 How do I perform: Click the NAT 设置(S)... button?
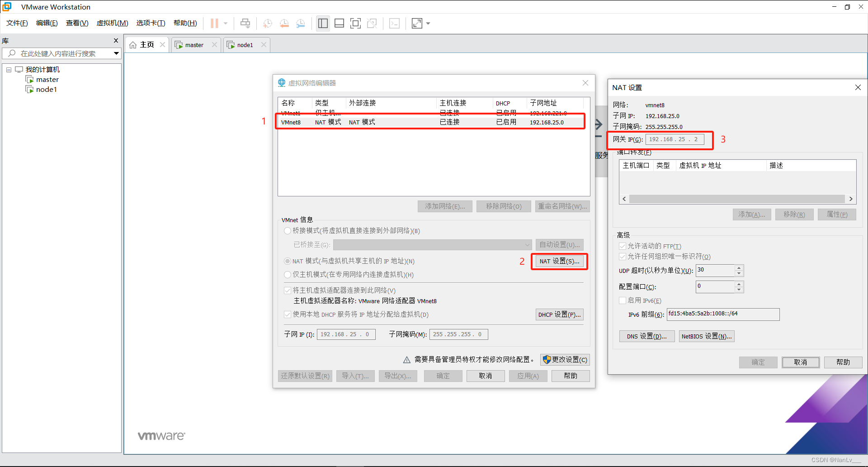[x=559, y=261]
